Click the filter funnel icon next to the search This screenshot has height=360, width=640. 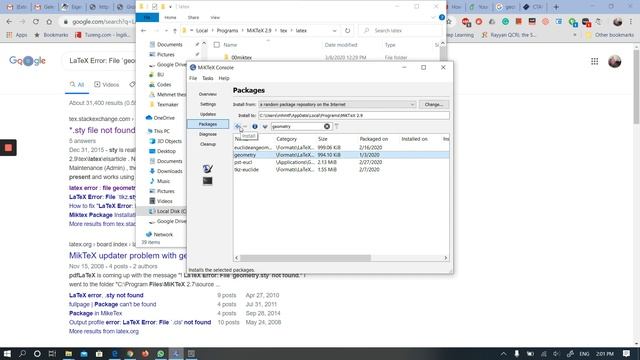click(337, 127)
